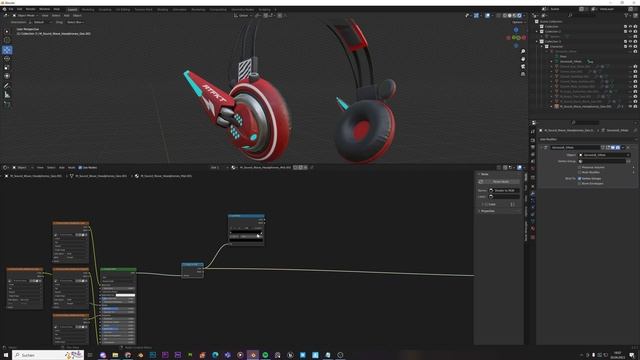Open viewport header Add menu
Image resolution: width=640 pixels, height=360 pixels.
pos(66,16)
